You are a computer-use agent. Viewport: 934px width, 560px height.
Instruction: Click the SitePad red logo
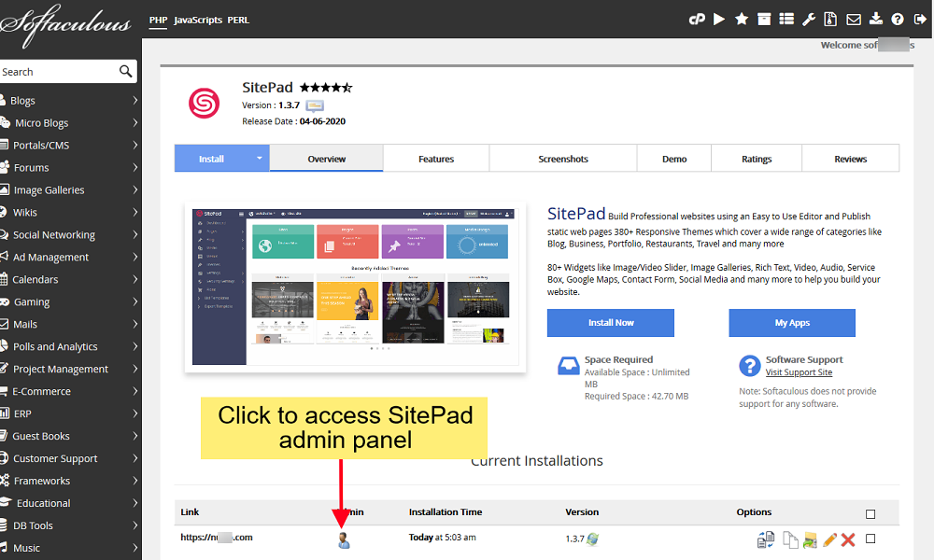(x=205, y=103)
